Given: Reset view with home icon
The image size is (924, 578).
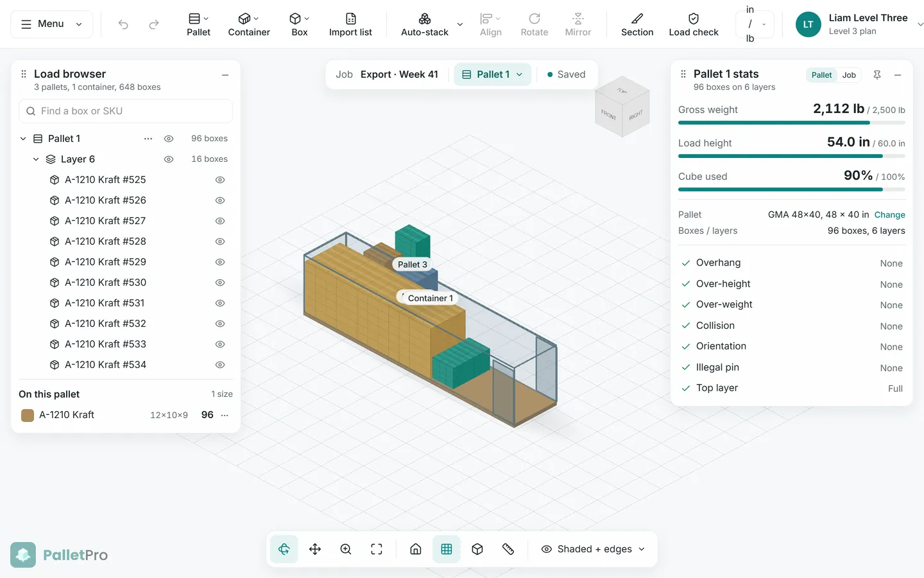Looking at the screenshot, I should [x=416, y=549].
